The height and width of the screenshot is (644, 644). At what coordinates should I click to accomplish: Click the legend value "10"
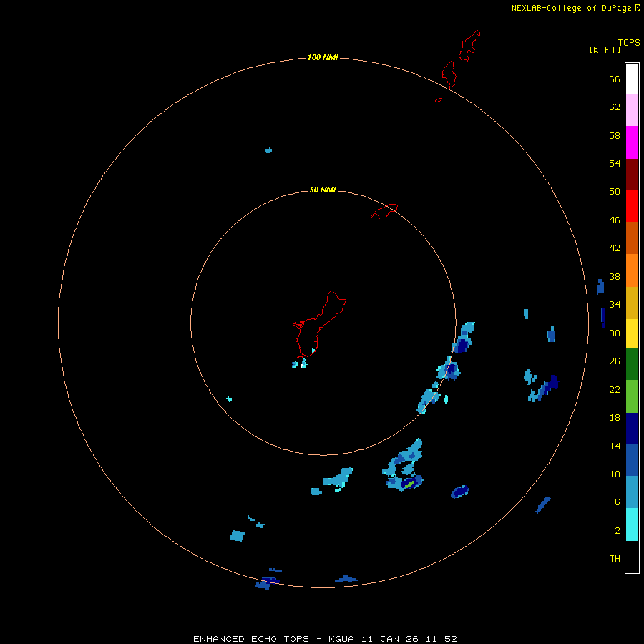pos(615,474)
